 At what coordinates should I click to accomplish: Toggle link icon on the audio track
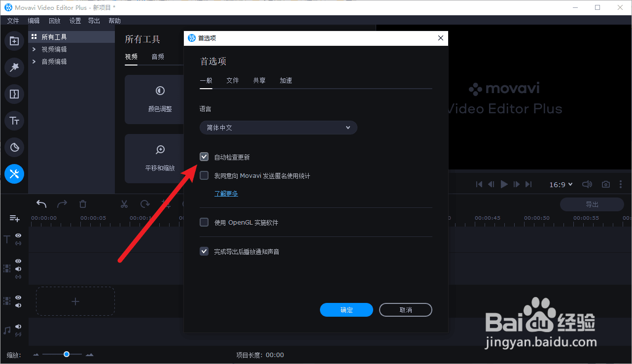coord(18,334)
